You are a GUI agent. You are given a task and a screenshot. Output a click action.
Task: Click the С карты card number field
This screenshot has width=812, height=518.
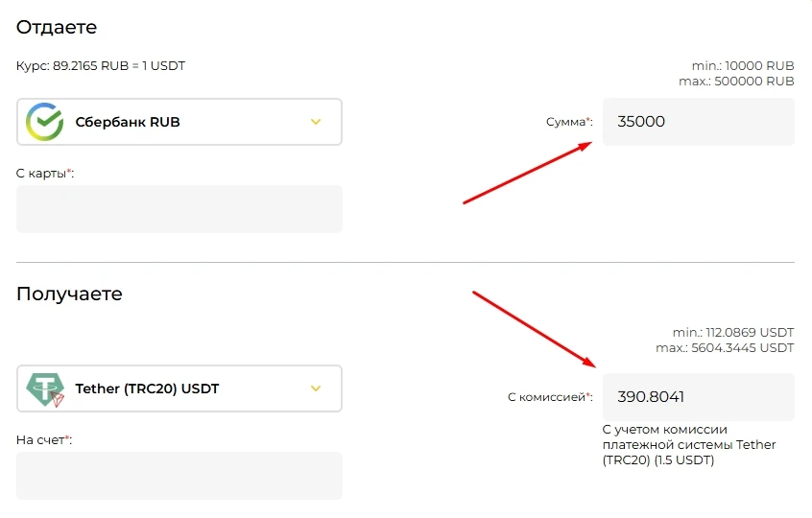pyautogui.click(x=179, y=209)
